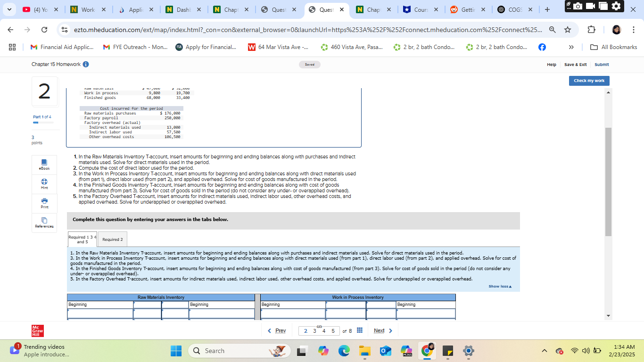The width and height of the screenshot is (644, 362).
Task: Open the Chrome extensions puzzle icon
Action: point(592,30)
